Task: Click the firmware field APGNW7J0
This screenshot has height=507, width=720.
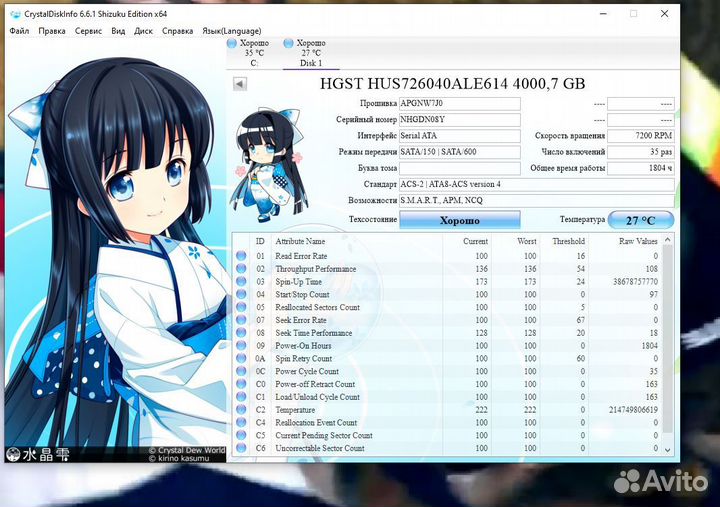Action: pos(460,103)
